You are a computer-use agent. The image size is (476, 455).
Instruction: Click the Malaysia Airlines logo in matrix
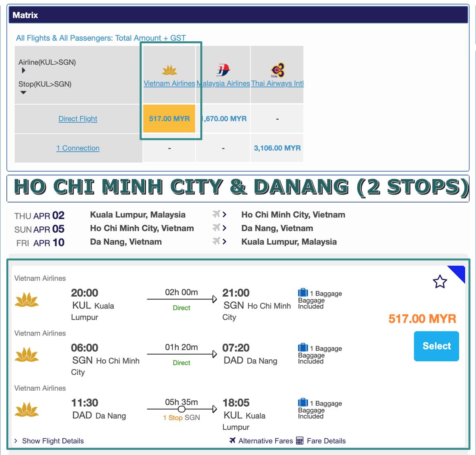tap(223, 70)
